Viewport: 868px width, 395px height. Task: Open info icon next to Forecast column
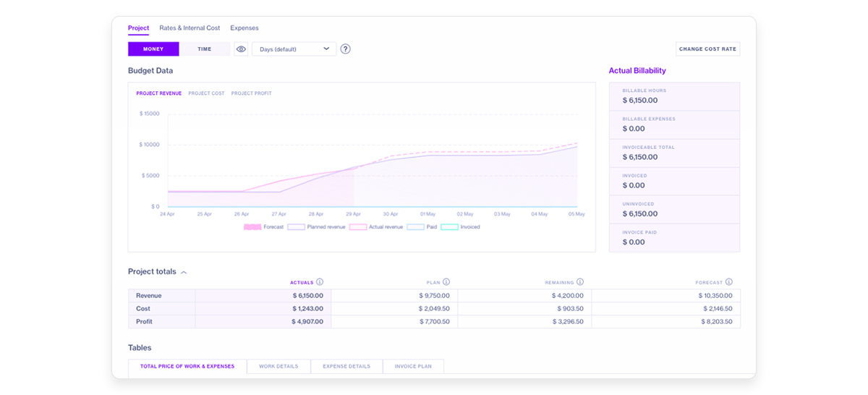(729, 282)
